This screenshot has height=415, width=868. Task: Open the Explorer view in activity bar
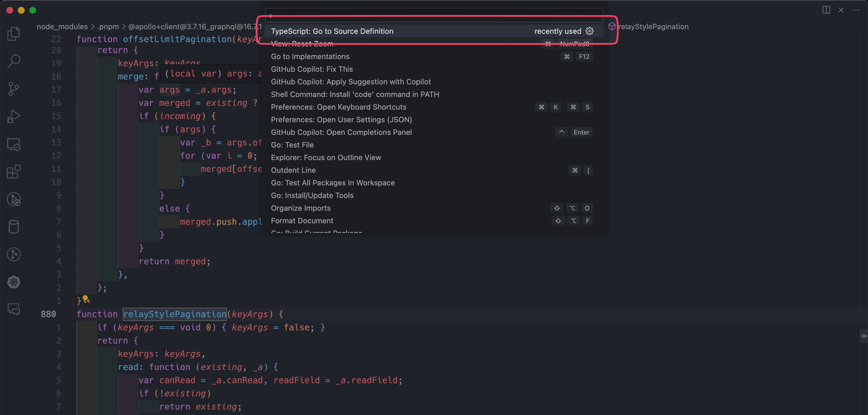14,33
